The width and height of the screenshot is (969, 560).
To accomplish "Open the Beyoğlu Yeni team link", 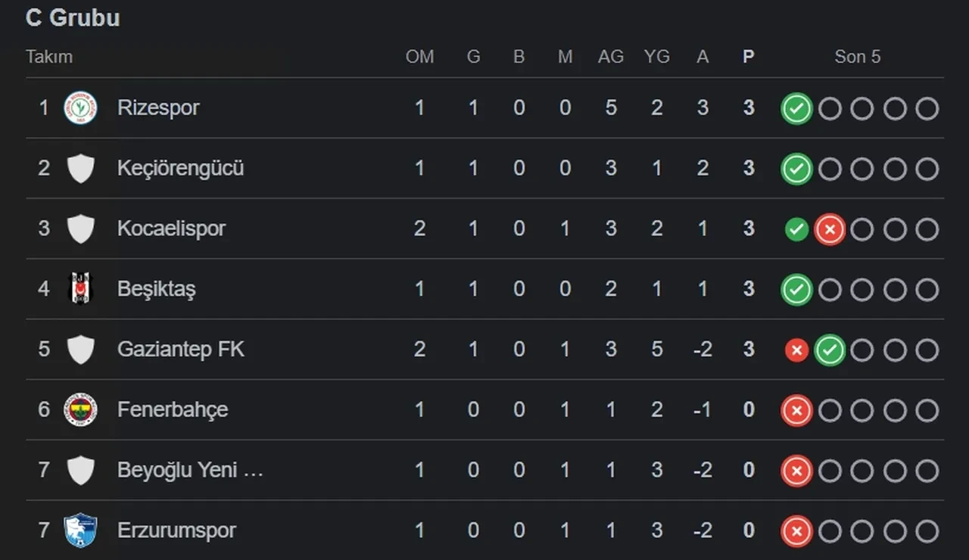I will (190, 471).
